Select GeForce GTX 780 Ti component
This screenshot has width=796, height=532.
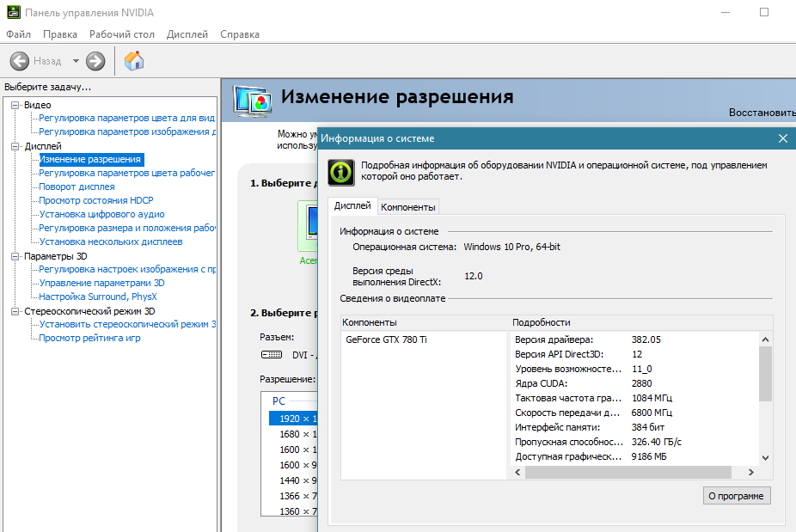tap(386, 339)
